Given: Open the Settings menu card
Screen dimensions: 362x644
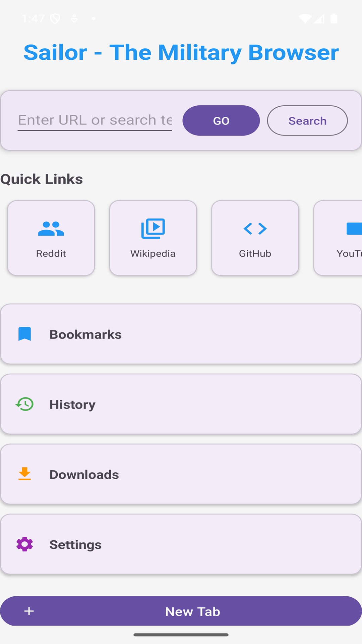Looking at the screenshot, I should pyautogui.click(x=181, y=544).
